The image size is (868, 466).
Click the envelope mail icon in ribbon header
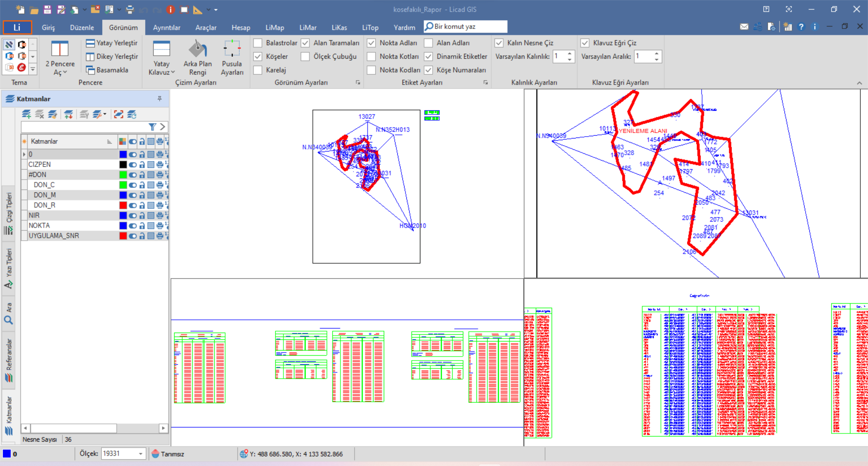click(x=744, y=27)
